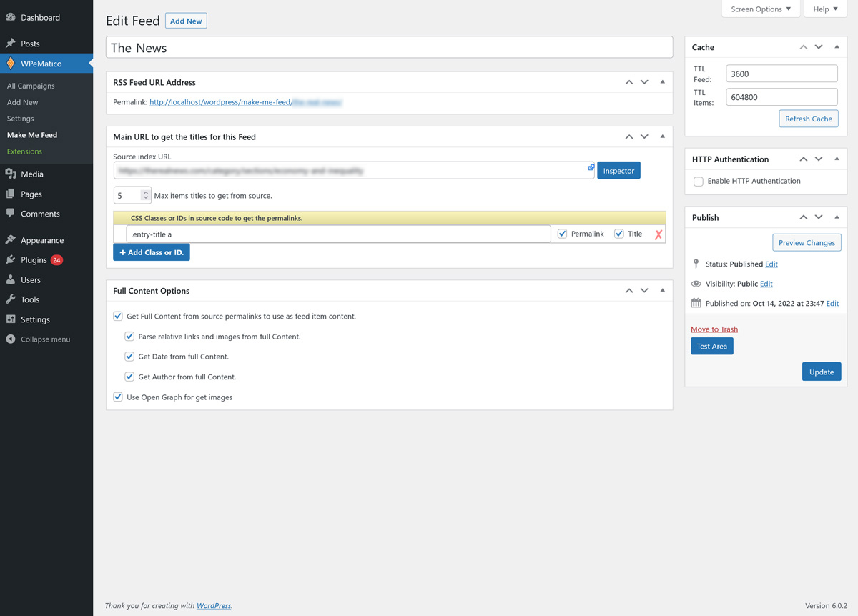
Task: Click the Comments bubble icon
Action: tap(11, 214)
